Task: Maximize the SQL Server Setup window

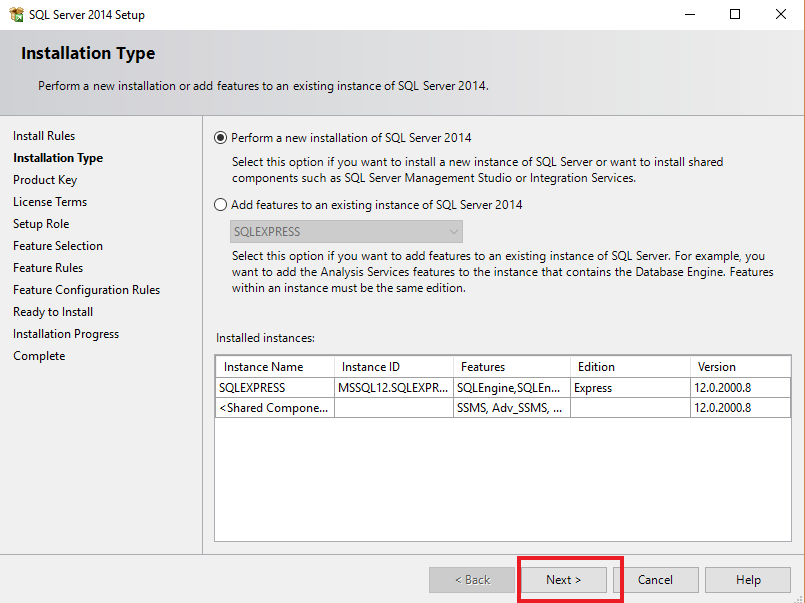Action: click(x=735, y=14)
